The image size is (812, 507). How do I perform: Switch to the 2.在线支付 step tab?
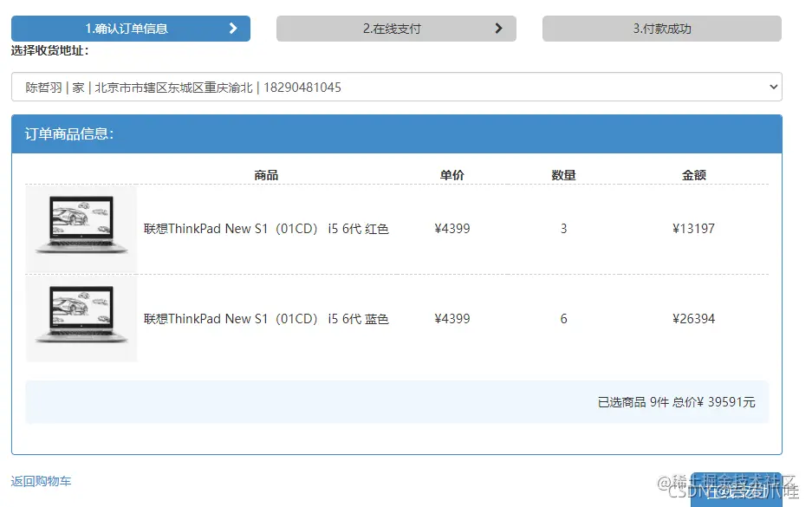396,28
